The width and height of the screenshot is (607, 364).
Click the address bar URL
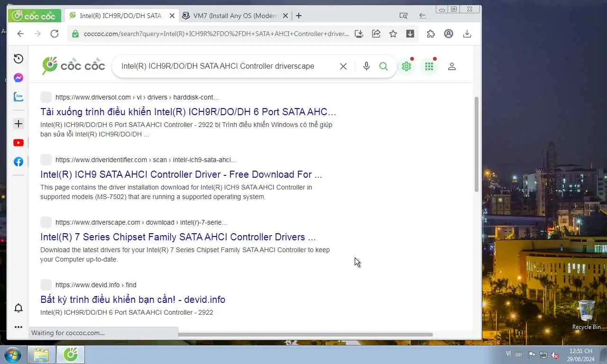pyautogui.click(x=216, y=34)
